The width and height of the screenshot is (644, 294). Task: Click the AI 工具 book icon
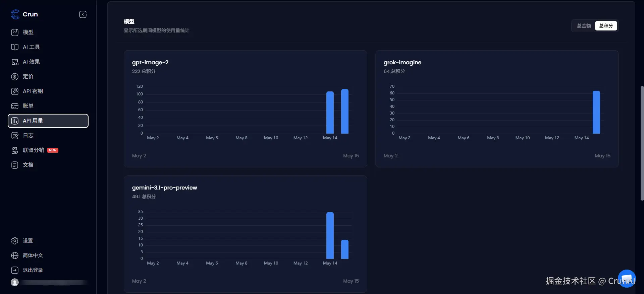[x=15, y=47]
